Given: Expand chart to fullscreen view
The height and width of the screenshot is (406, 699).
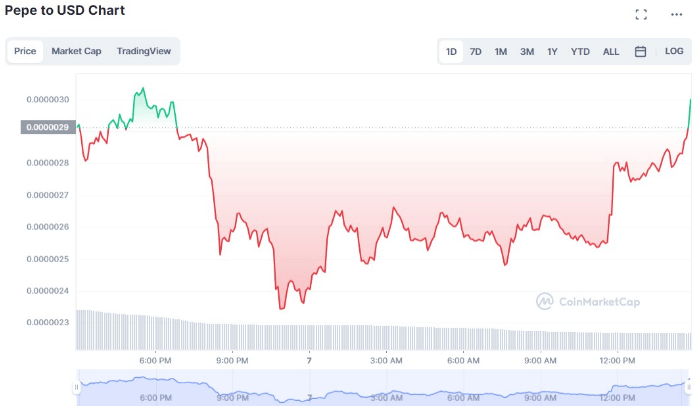Looking at the screenshot, I should (x=641, y=14).
